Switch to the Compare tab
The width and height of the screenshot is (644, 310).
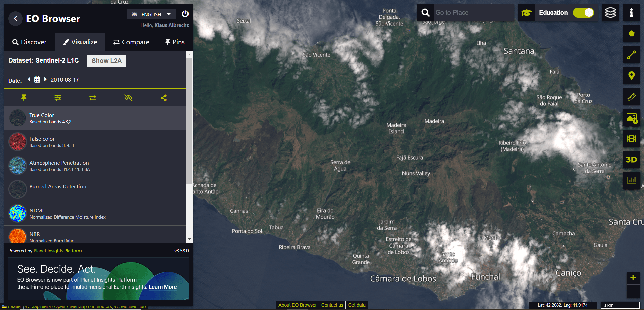(x=131, y=42)
